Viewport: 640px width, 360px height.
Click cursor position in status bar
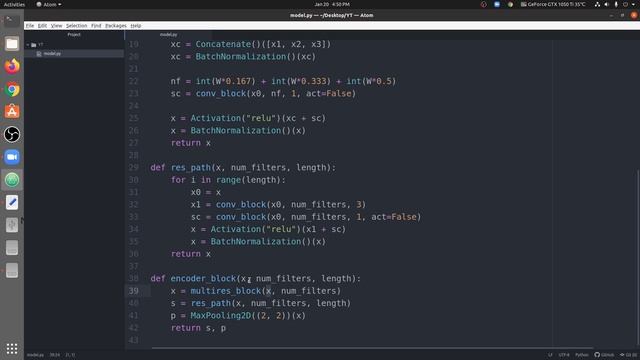click(55, 355)
